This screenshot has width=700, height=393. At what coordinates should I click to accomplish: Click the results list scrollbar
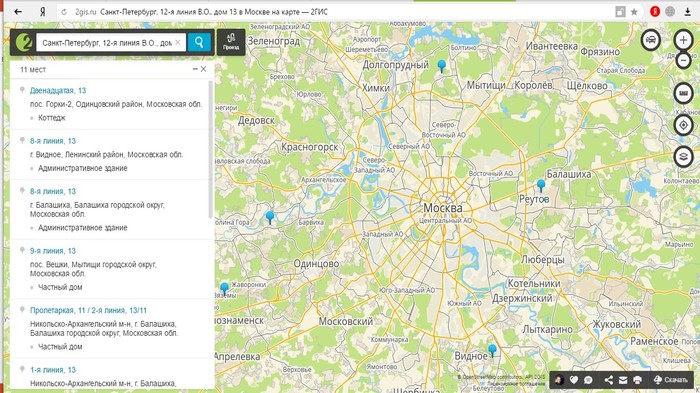coord(211,150)
